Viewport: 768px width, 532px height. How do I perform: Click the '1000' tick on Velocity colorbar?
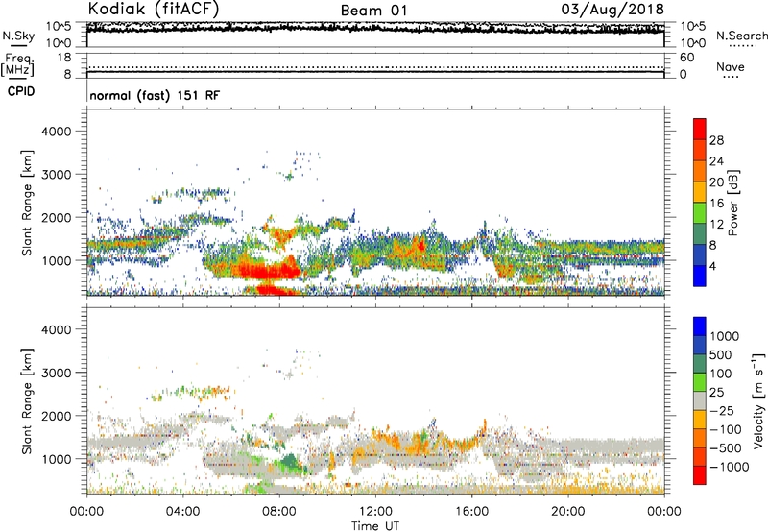[x=725, y=336]
